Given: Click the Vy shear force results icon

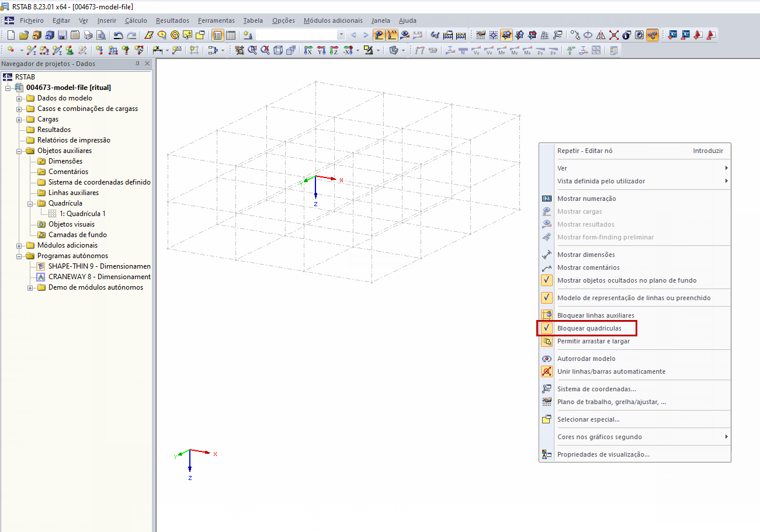Looking at the screenshot, I should pyautogui.click(x=476, y=50).
